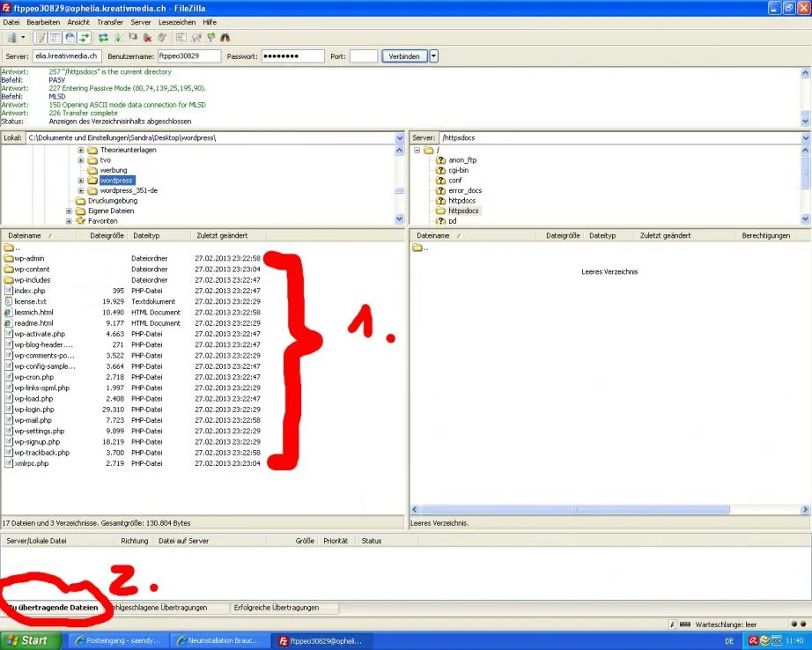The width and height of the screenshot is (812, 650).
Task: Open filename filters dialog icon
Action: tap(181, 37)
